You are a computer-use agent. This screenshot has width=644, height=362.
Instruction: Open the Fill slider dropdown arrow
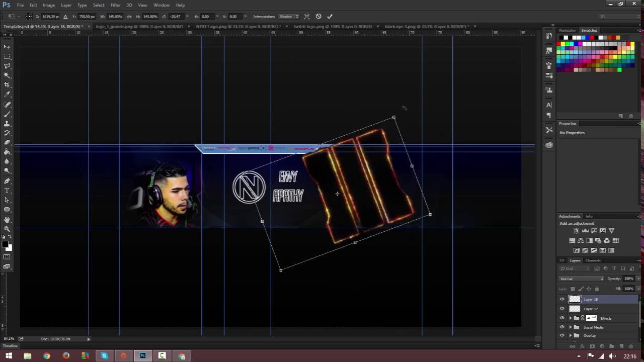pos(638,289)
